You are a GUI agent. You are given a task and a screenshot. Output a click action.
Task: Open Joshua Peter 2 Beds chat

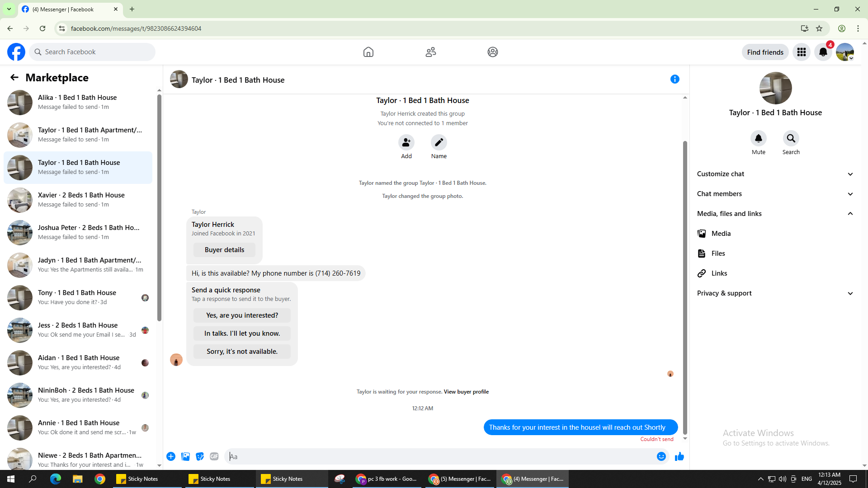pyautogui.click(x=78, y=233)
